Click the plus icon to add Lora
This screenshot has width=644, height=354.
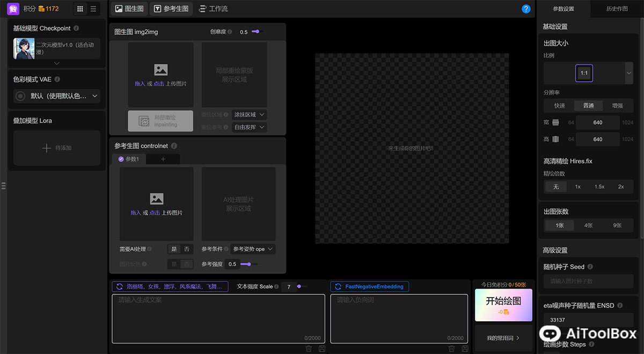tap(47, 148)
